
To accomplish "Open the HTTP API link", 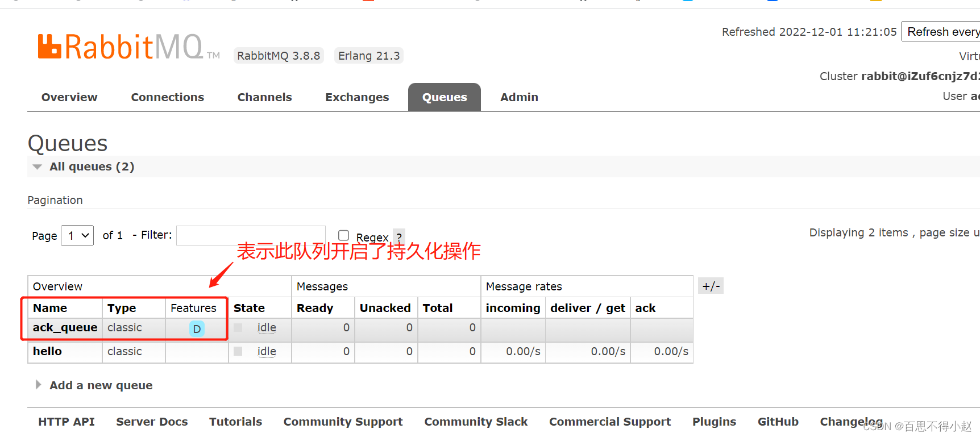I will point(67,422).
